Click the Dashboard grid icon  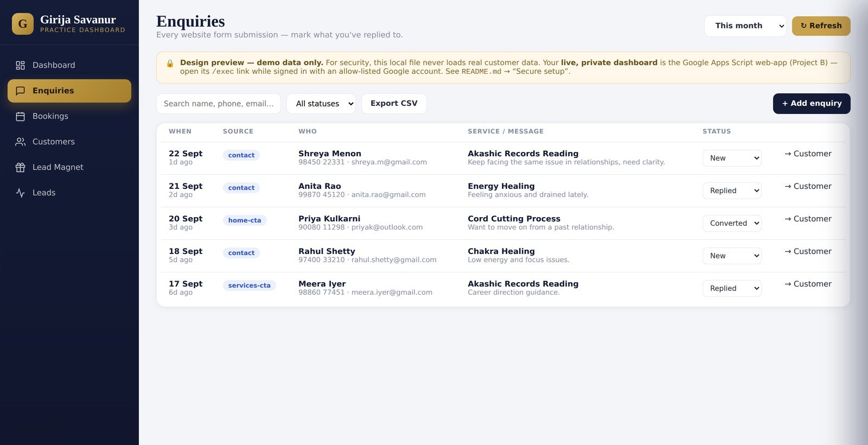click(20, 65)
